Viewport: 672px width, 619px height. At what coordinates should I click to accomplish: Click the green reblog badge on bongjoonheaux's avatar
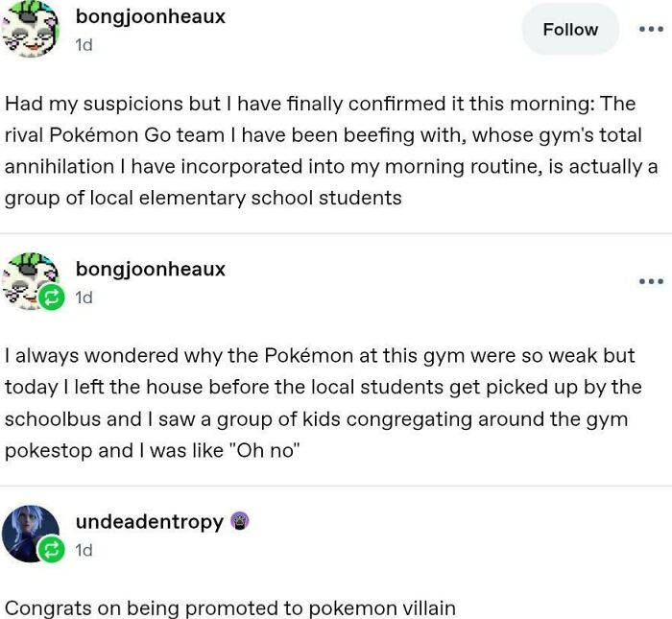(50, 298)
